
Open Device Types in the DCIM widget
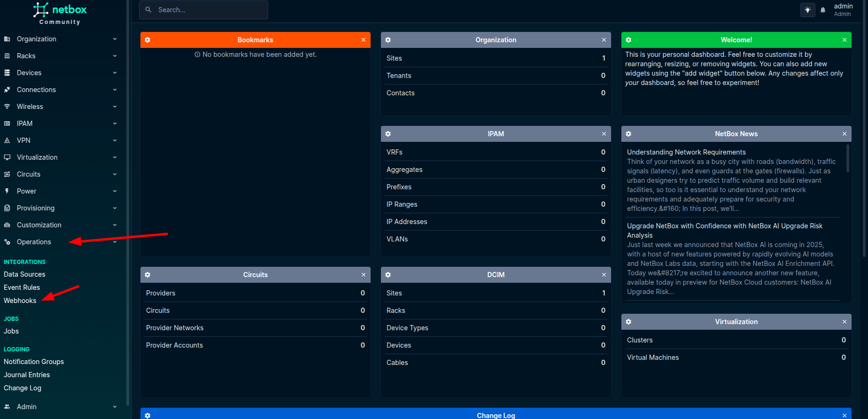[407, 328]
